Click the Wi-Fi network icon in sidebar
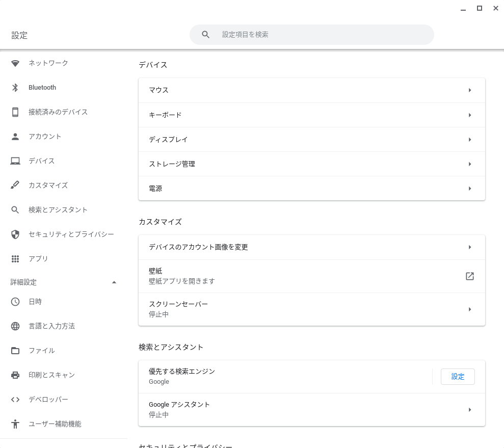This screenshot has width=504, height=448. (15, 63)
